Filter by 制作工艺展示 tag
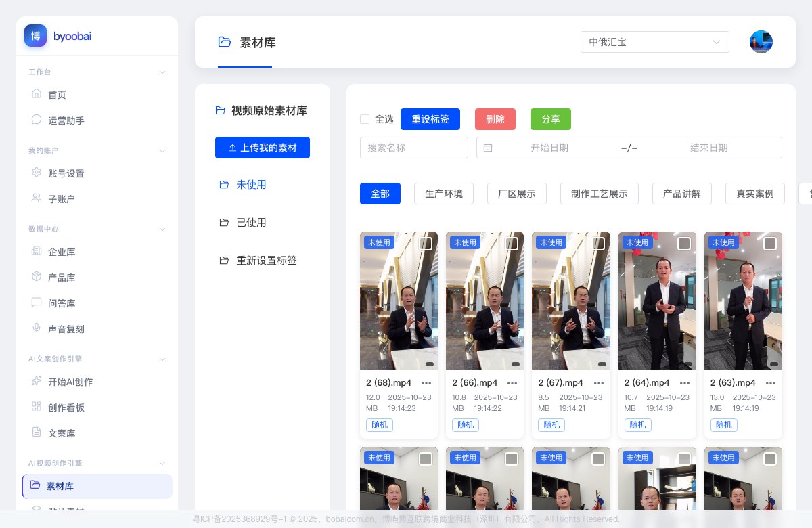Image resolution: width=812 pixels, height=528 pixels. (600, 194)
